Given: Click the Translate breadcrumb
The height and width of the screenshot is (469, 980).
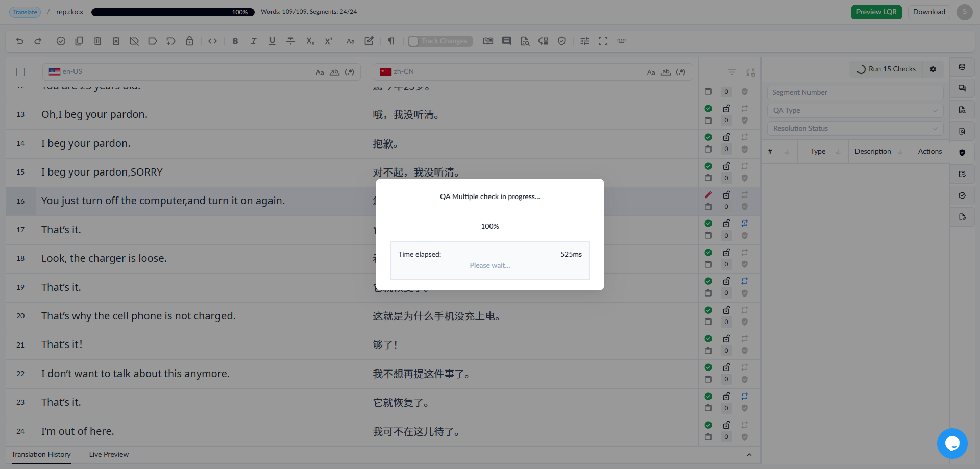Looking at the screenshot, I should (25, 12).
